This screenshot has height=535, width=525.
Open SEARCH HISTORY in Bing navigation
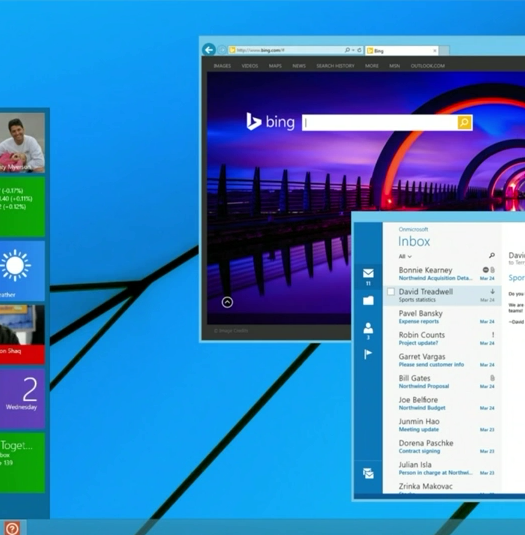point(335,66)
